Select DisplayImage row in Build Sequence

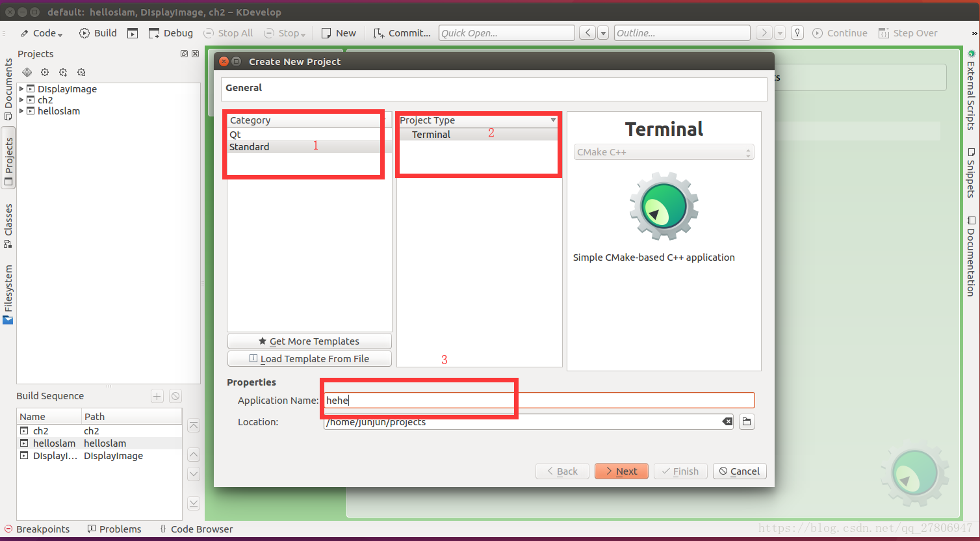pos(99,456)
